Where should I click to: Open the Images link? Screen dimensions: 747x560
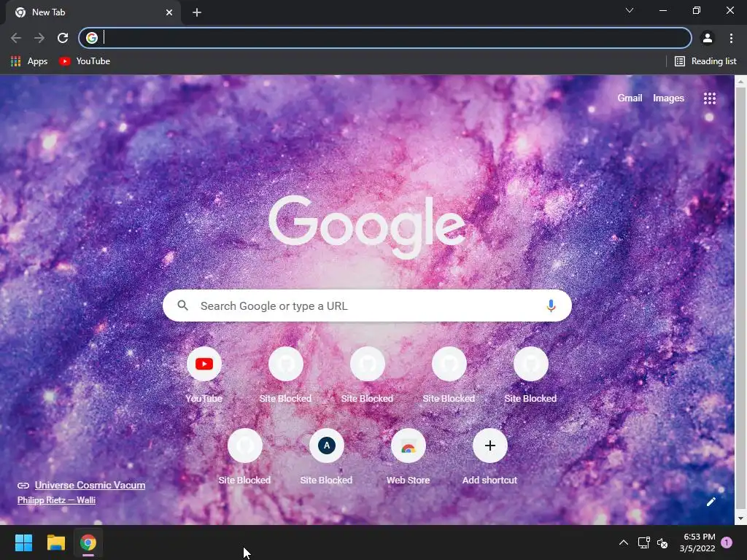[668, 98]
